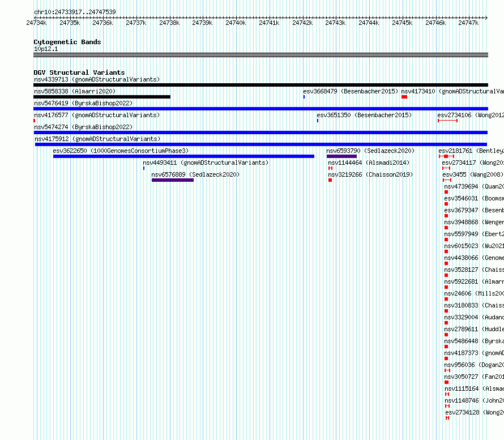Select the blue bar for esv3622650
504x440 pixels.
pyautogui.click(x=183, y=156)
